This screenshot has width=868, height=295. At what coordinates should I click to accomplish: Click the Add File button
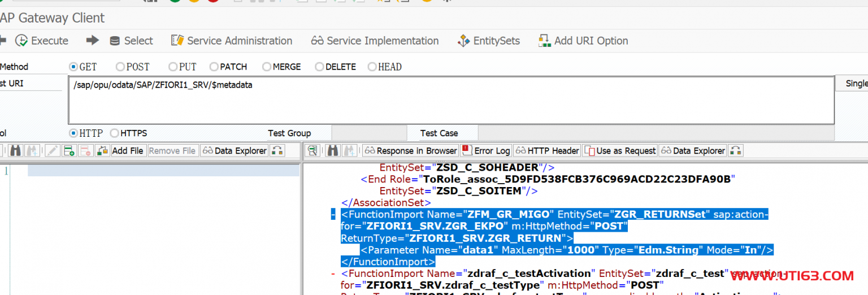[x=127, y=151]
